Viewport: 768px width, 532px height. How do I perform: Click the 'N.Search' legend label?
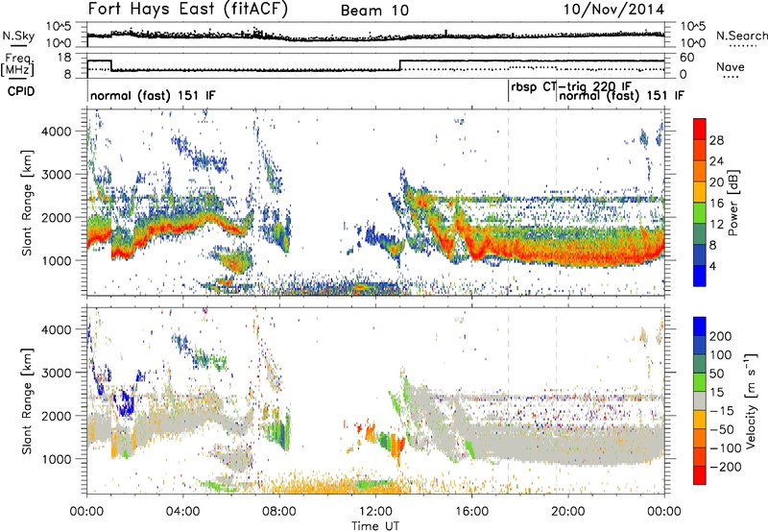(741, 36)
